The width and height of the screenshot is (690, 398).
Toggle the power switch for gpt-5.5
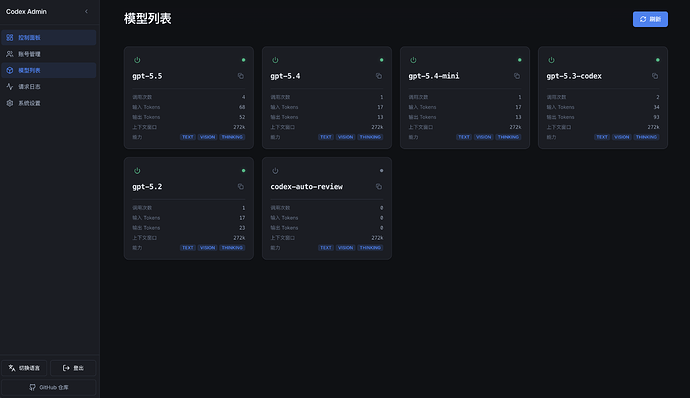pos(137,60)
